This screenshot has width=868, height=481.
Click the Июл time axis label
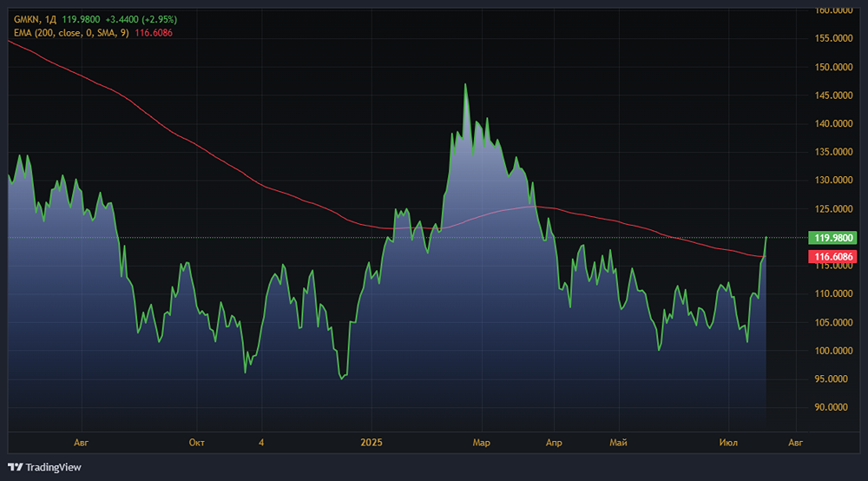click(x=728, y=442)
